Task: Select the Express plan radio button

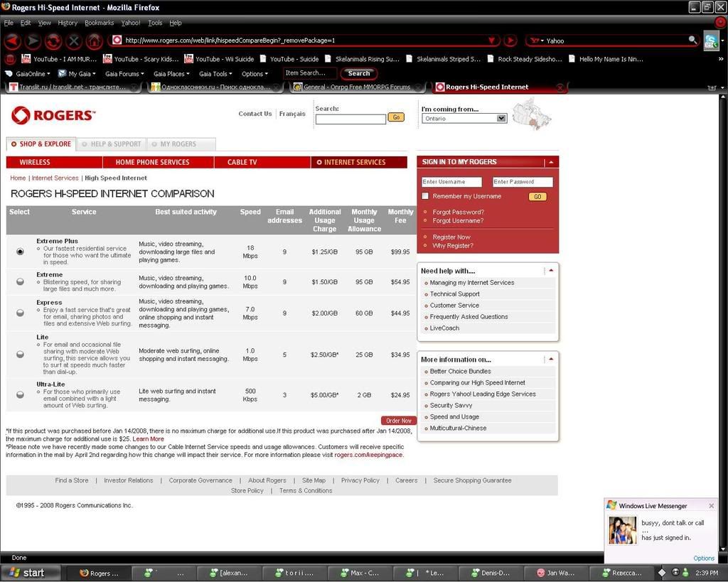Action: click(20, 313)
